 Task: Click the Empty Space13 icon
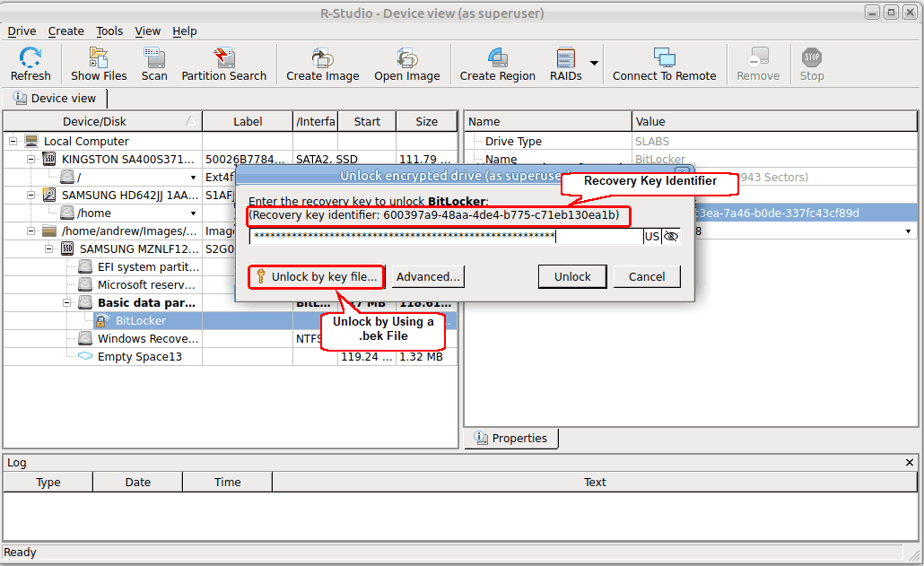[85, 356]
